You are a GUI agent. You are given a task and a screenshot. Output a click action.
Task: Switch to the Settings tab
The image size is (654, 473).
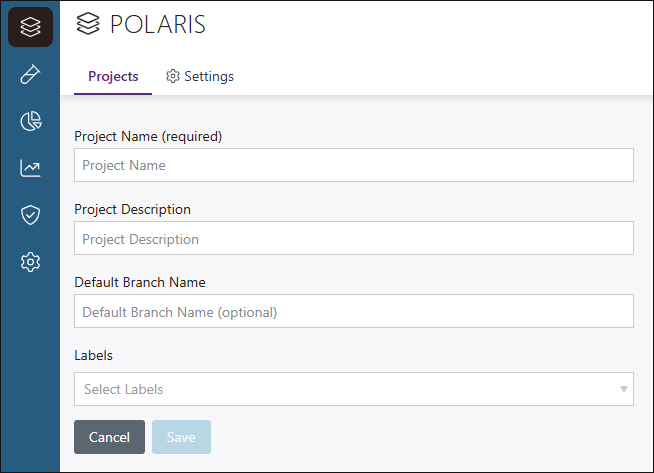[200, 77]
